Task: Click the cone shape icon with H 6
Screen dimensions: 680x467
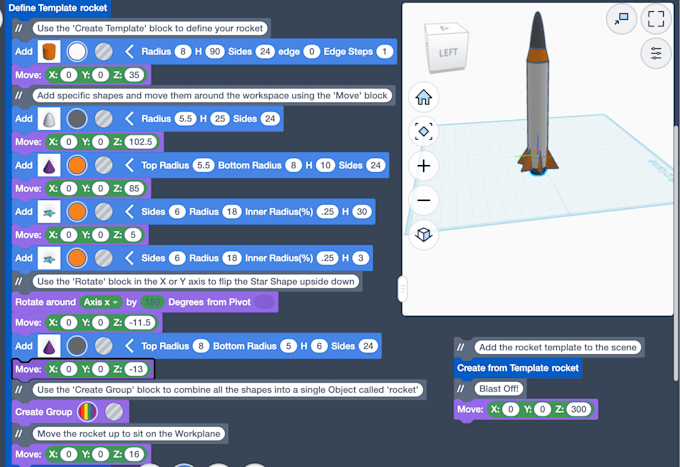Action: [49, 346]
